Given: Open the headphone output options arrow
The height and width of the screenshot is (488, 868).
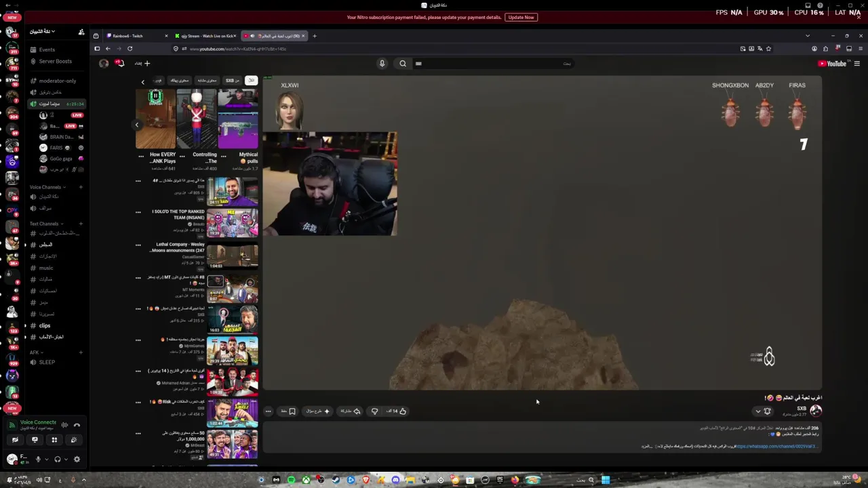Looking at the screenshot, I should [x=66, y=460].
